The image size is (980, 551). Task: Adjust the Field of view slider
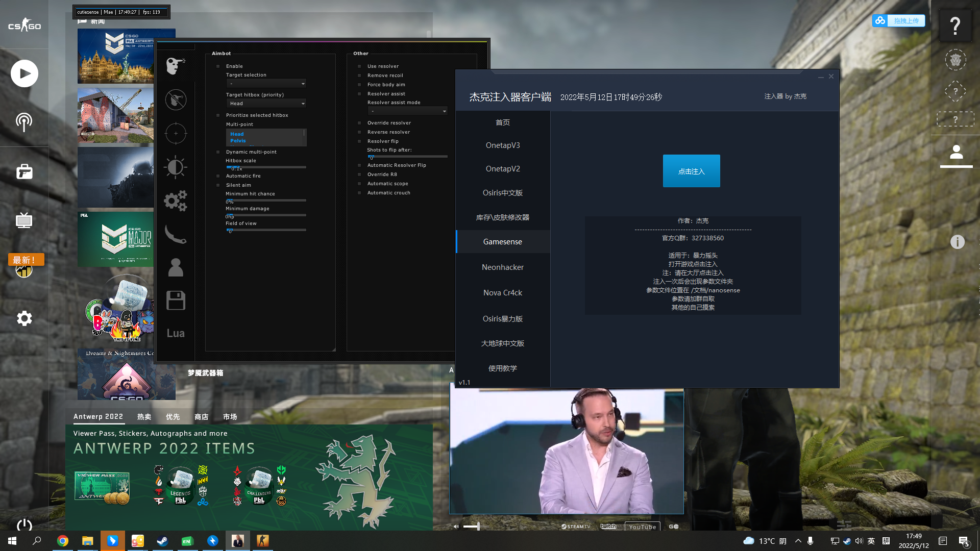click(266, 230)
